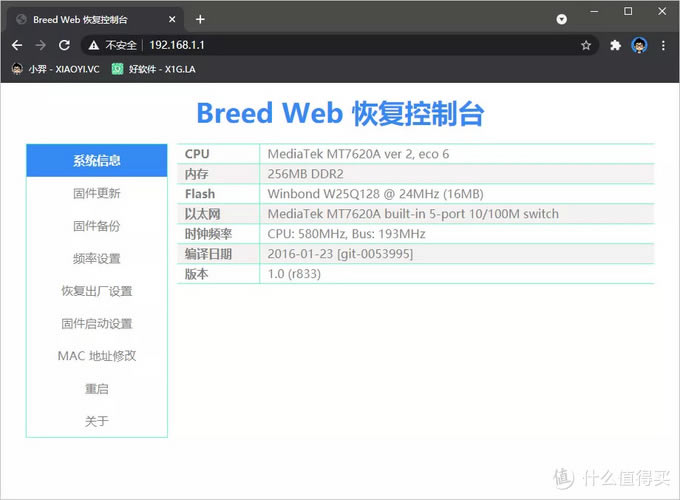Click the 1.0 (r833) version value
680x500 pixels.
click(294, 274)
